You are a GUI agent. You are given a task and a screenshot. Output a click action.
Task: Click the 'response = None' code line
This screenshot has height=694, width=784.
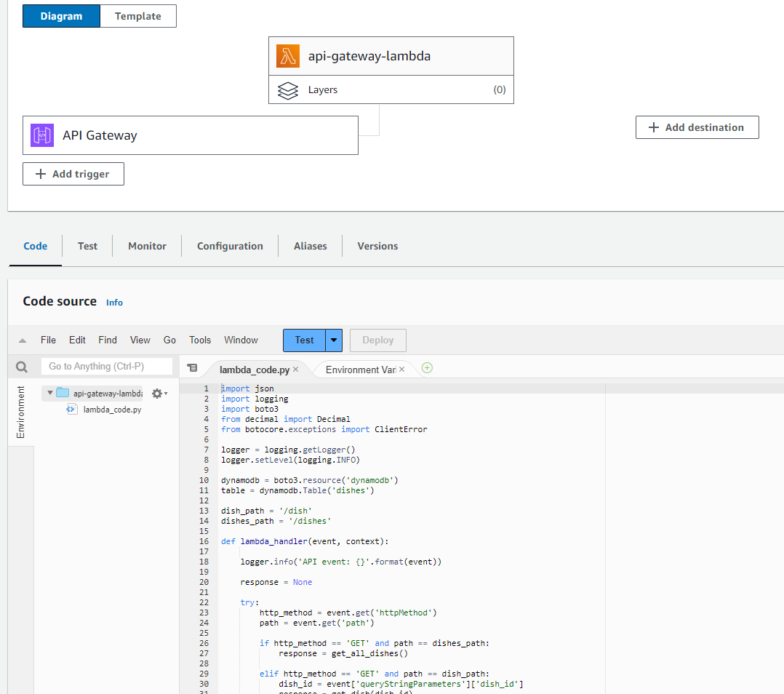[276, 582]
